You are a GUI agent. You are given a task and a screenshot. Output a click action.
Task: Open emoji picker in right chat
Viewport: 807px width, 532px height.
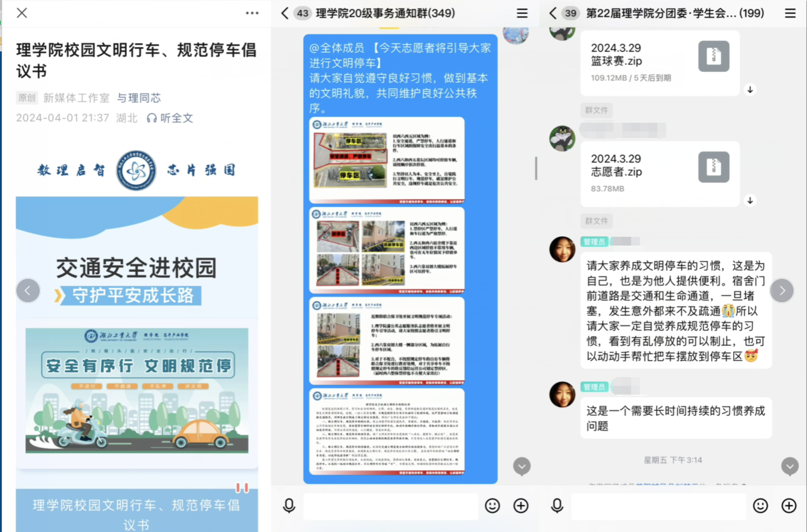click(760, 506)
